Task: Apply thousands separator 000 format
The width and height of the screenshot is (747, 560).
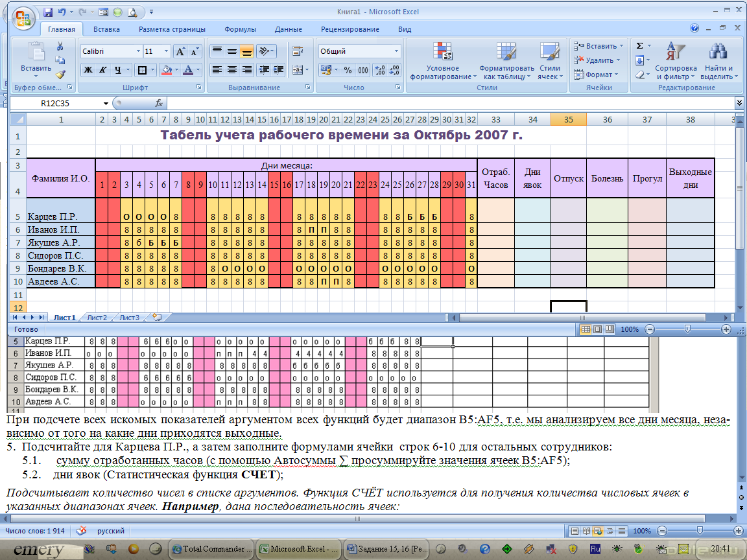Action: coord(363,71)
